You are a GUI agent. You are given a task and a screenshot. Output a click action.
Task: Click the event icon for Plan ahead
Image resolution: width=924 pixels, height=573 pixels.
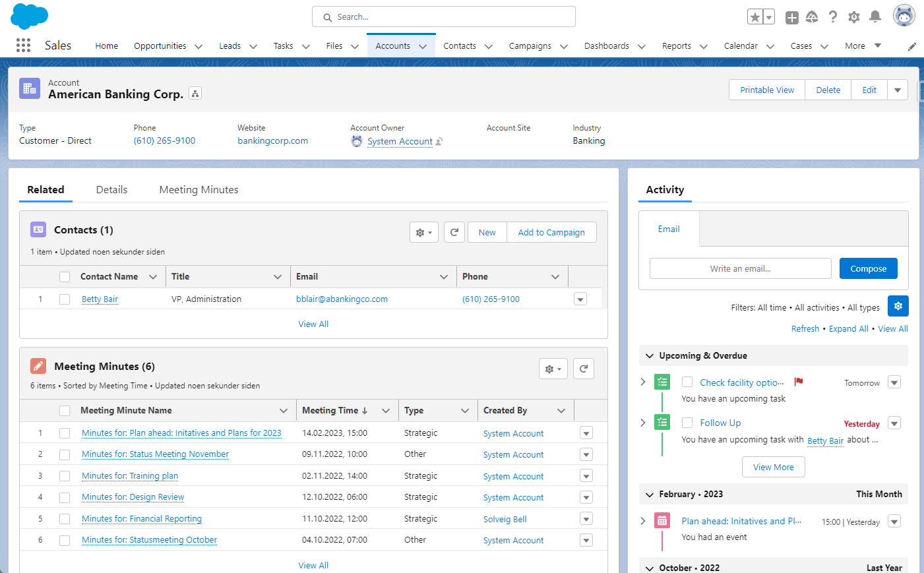coord(662,521)
